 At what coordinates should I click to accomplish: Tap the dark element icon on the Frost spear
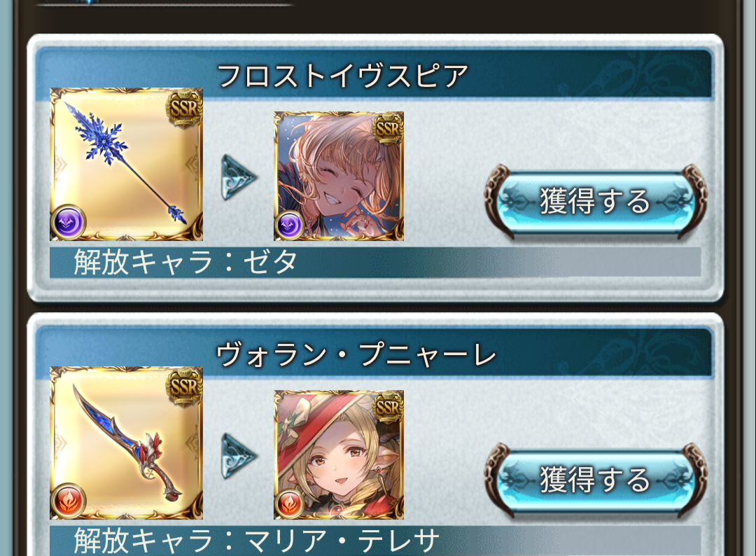pyautogui.click(x=69, y=222)
